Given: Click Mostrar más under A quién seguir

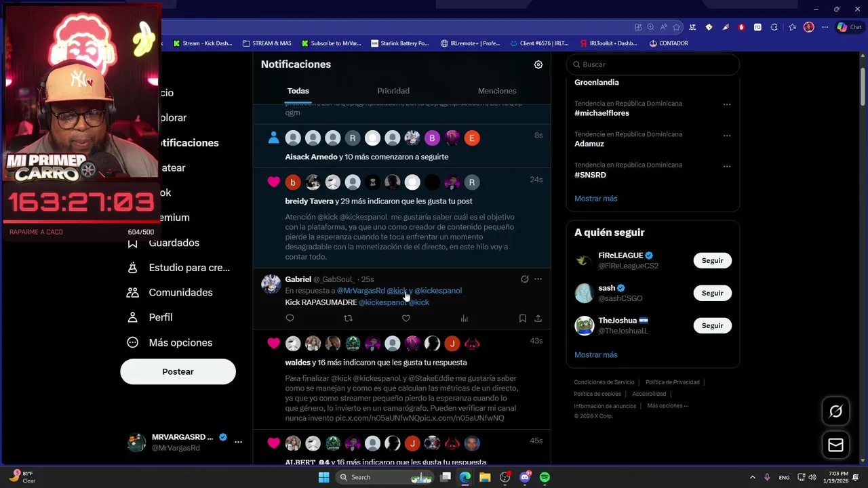Looking at the screenshot, I should 596,354.
